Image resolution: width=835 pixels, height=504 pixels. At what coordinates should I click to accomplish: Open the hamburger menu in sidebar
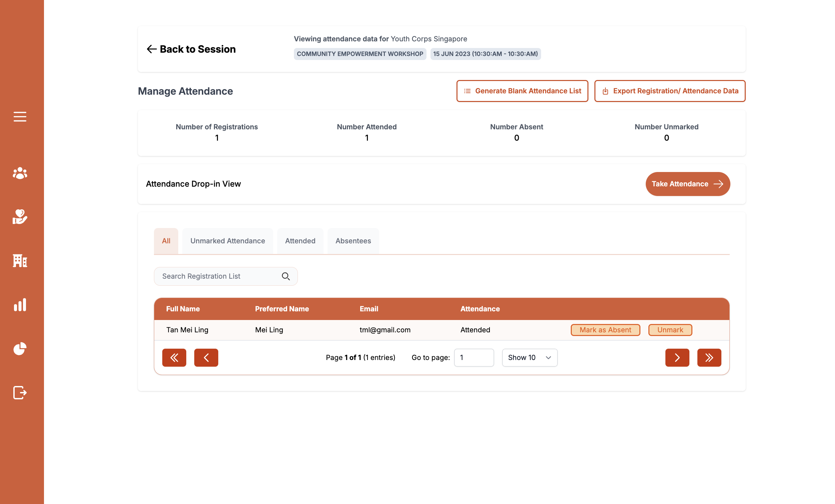[20, 117]
